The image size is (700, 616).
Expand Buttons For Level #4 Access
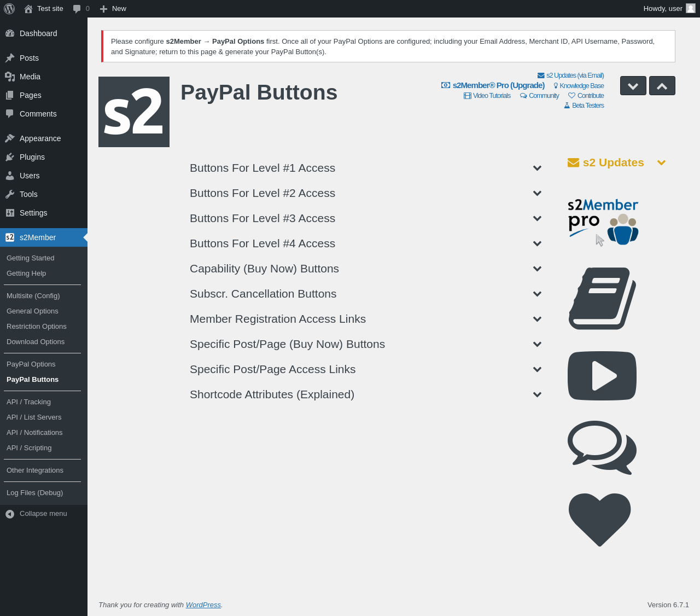[x=366, y=243]
